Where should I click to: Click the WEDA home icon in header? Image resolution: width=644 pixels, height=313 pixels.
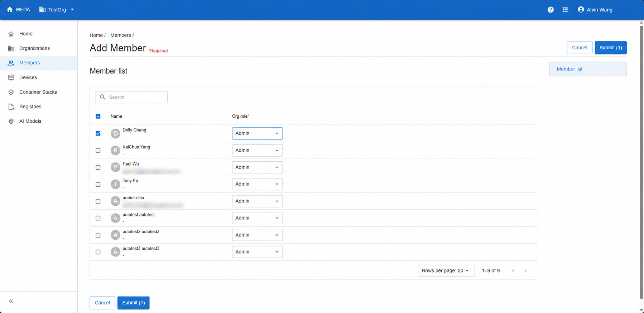[x=10, y=10]
